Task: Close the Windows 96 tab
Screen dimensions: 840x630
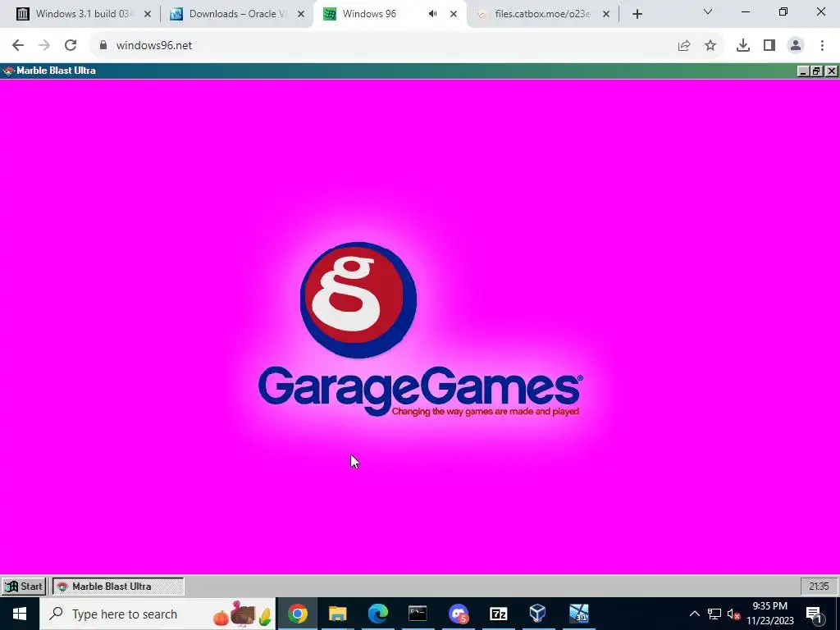Action: point(454,15)
